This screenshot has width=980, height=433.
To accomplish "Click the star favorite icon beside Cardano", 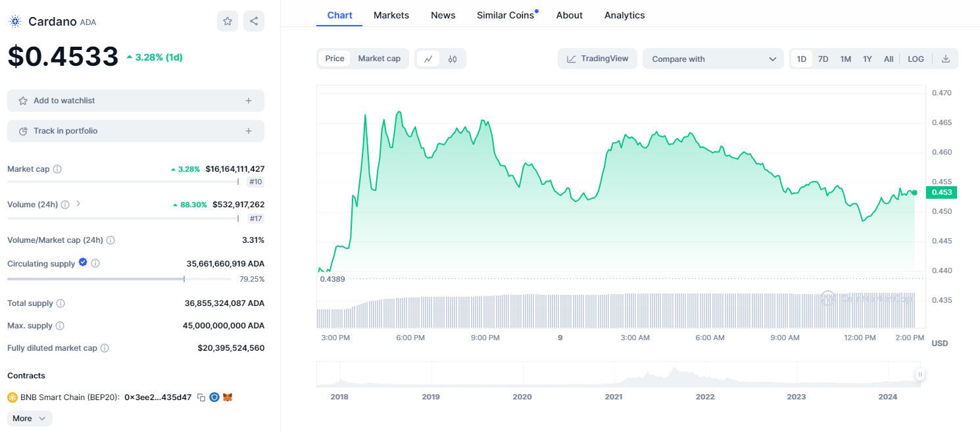I will [x=228, y=21].
